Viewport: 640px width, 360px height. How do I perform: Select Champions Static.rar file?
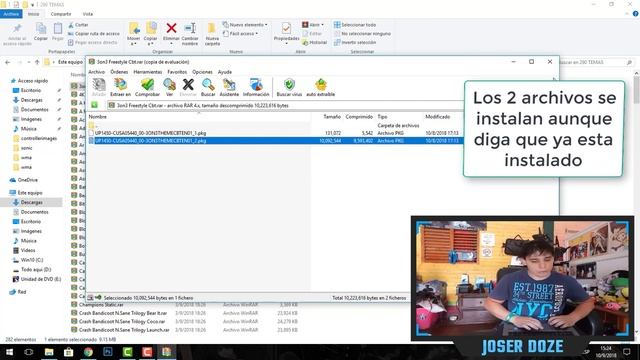[x=101, y=305]
